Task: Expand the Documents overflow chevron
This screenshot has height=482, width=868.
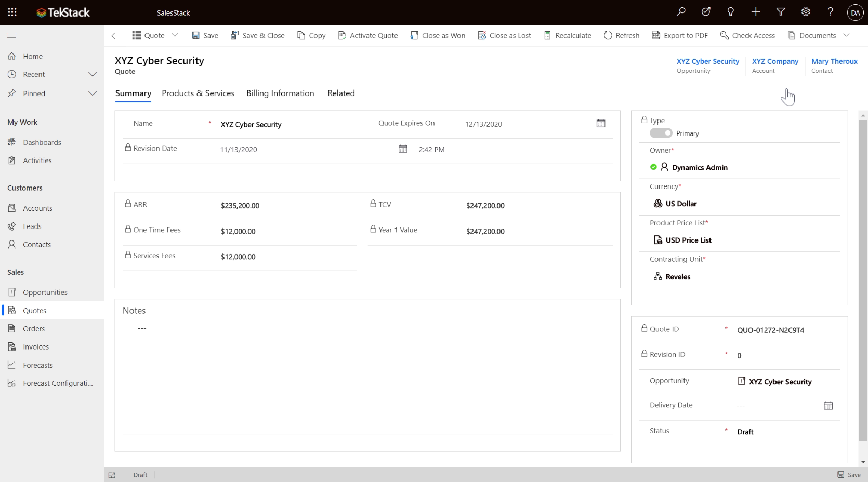Action: [x=846, y=35]
